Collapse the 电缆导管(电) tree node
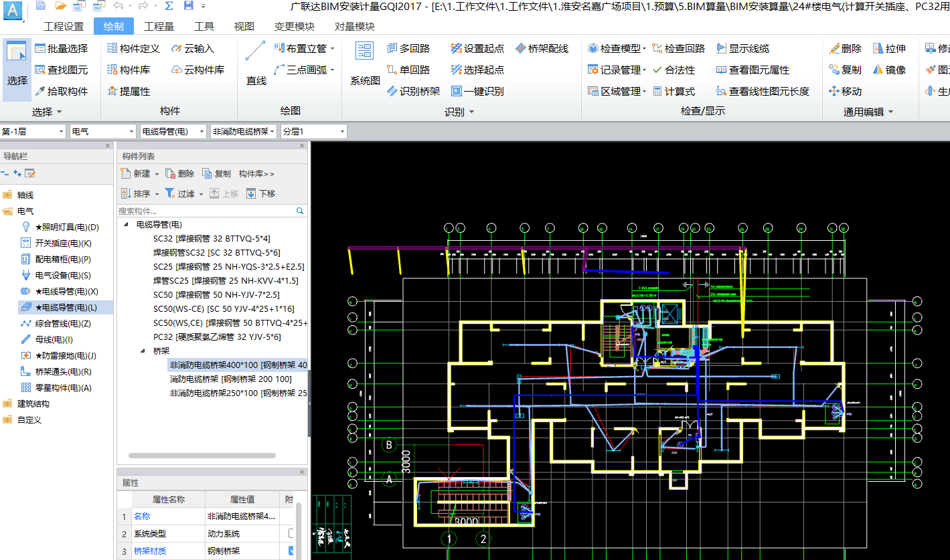This screenshot has height=560, width=950. (x=126, y=225)
